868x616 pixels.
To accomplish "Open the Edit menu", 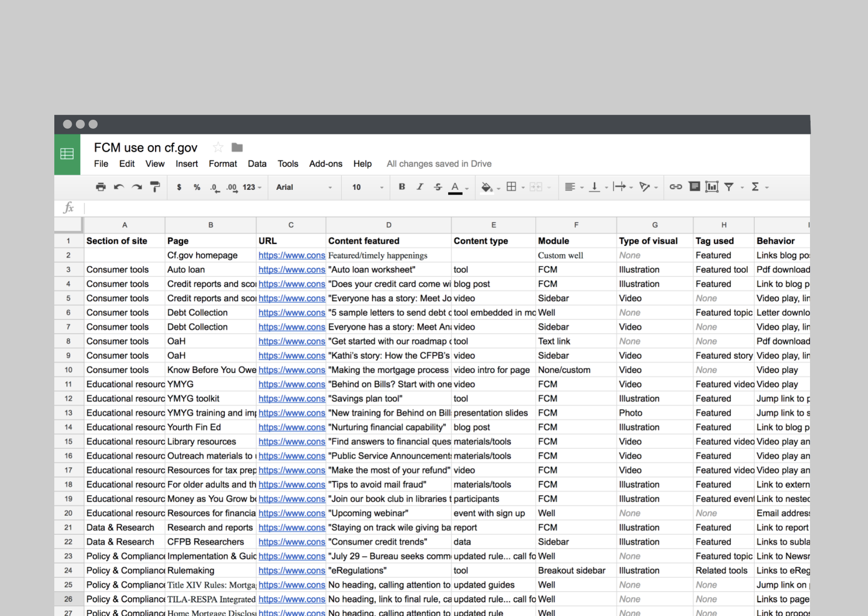I will pyautogui.click(x=127, y=164).
